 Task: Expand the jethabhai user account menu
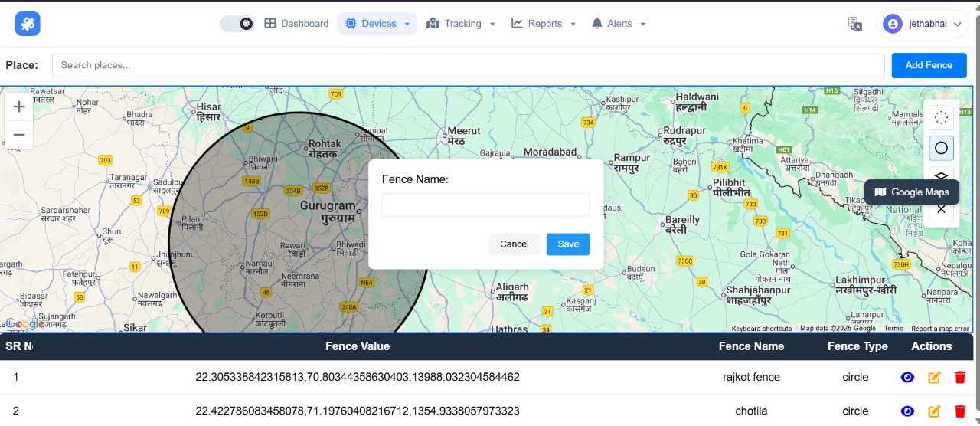click(923, 24)
